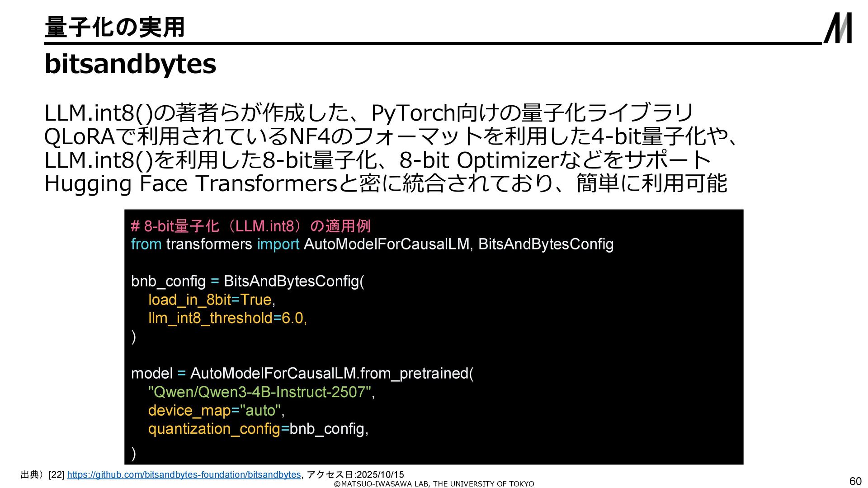Screen dimensions: 868x488
Task: Click the quantization_config=bnb_config argument
Action: click(257, 429)
